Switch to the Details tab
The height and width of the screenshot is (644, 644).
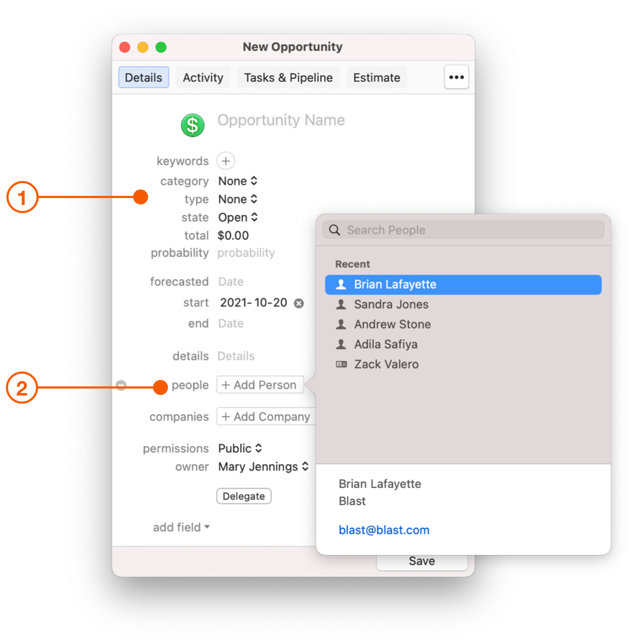(144, 77)
